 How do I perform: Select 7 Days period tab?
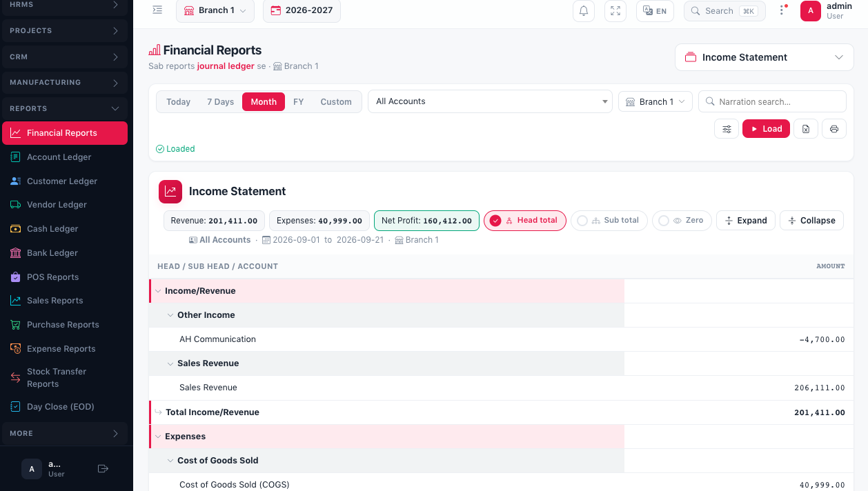coord(220,101)
